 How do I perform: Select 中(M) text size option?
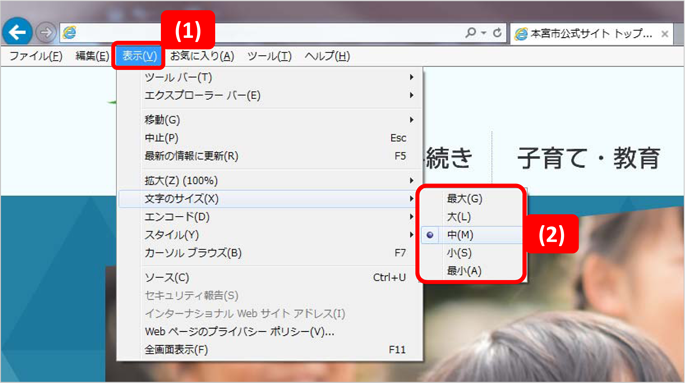[x=471, y=235]
